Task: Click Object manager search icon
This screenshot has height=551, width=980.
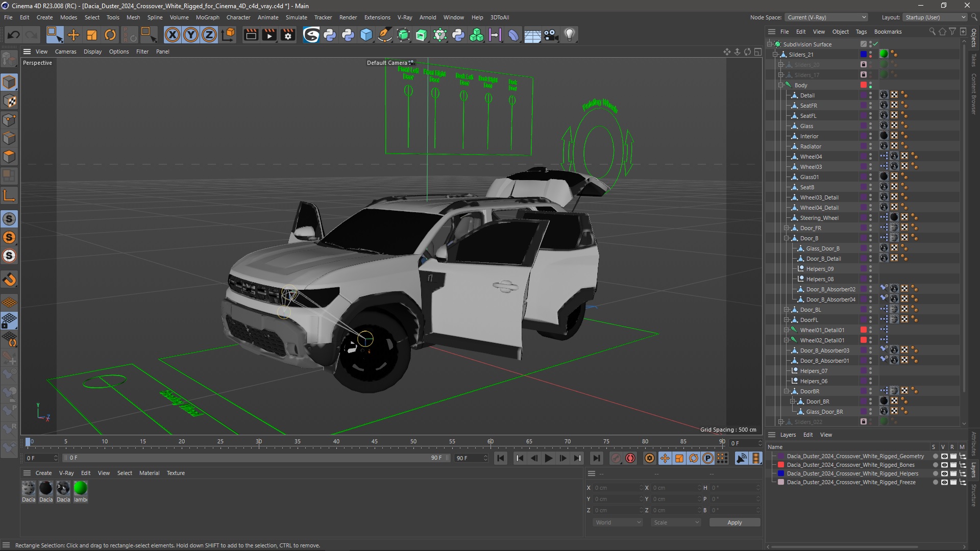Action: coord(932,32)
